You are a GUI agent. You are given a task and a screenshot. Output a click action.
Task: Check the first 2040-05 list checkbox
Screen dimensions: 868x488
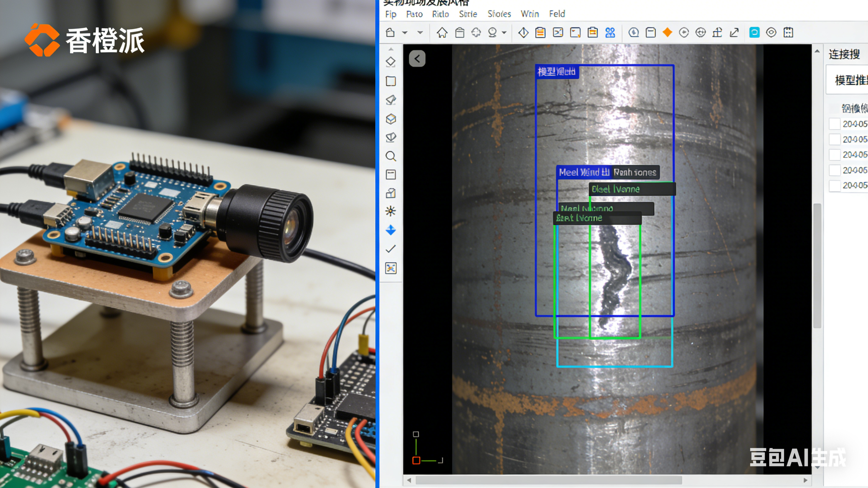tap(834, 124)
